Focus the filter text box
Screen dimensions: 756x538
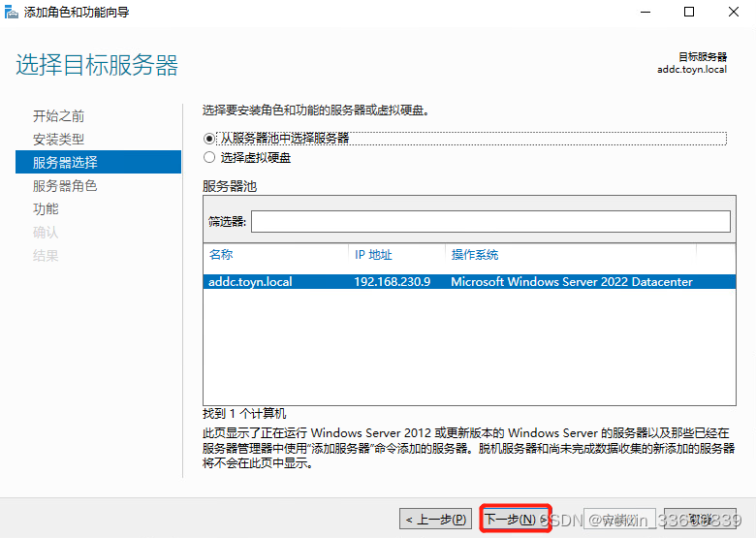coord(490,221)
